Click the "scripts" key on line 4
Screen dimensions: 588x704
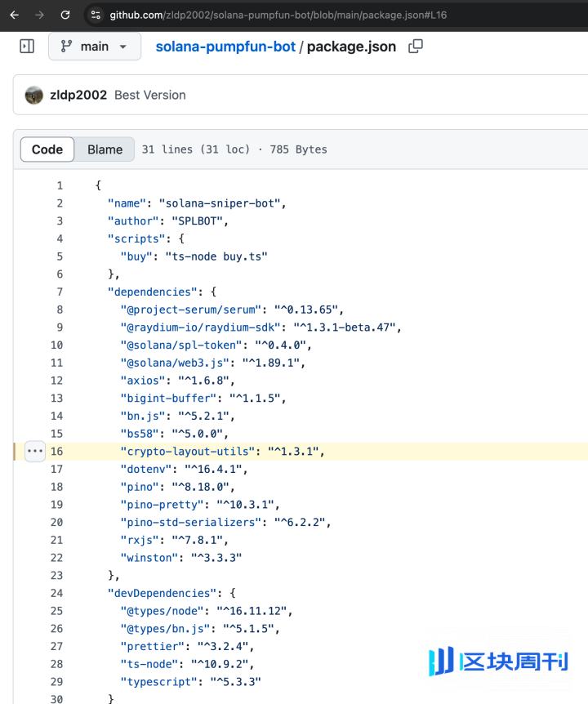pos(136,238)
